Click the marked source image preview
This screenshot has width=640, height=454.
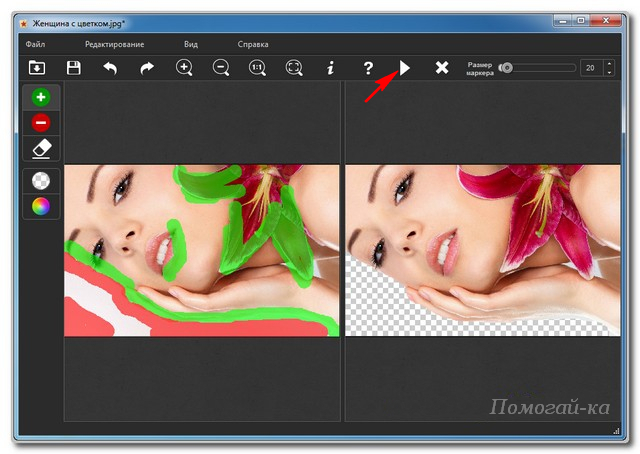(202, 251)
